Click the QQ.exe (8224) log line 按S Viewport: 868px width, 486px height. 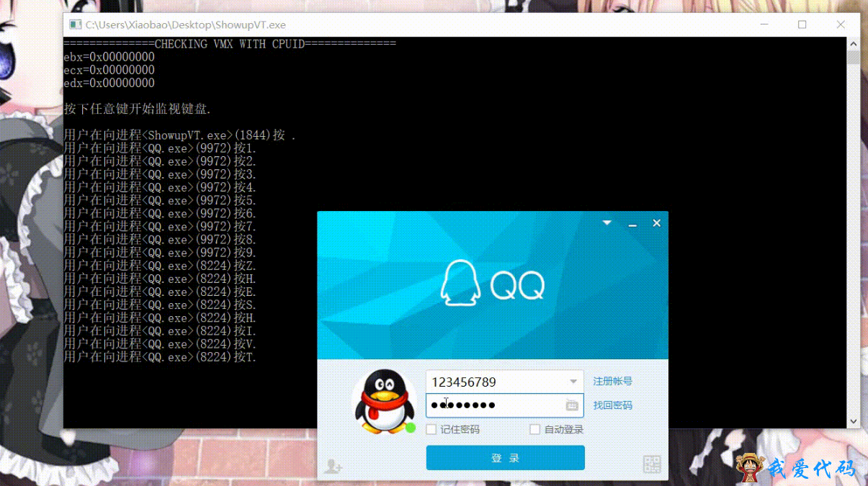(x=160, y=305)
